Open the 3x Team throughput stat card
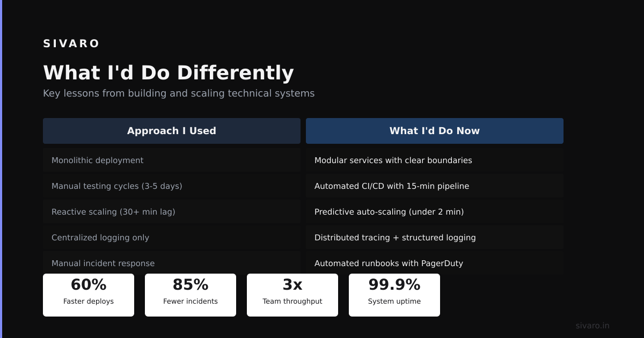The height and width of the screenshot is (338, 644). (x=292, y=295)
